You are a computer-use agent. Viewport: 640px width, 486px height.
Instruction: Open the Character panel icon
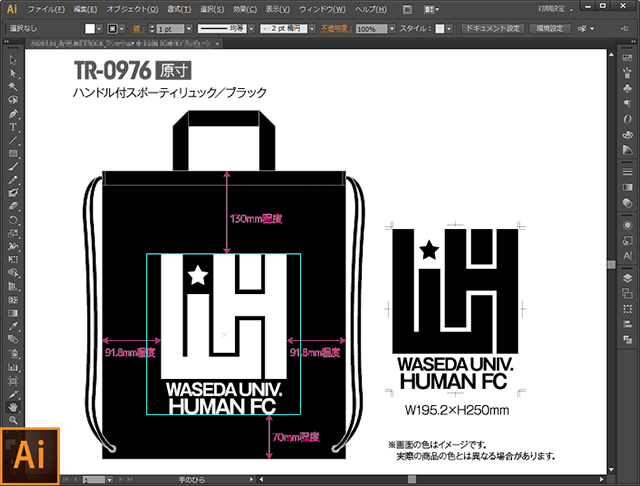[627, 256]
